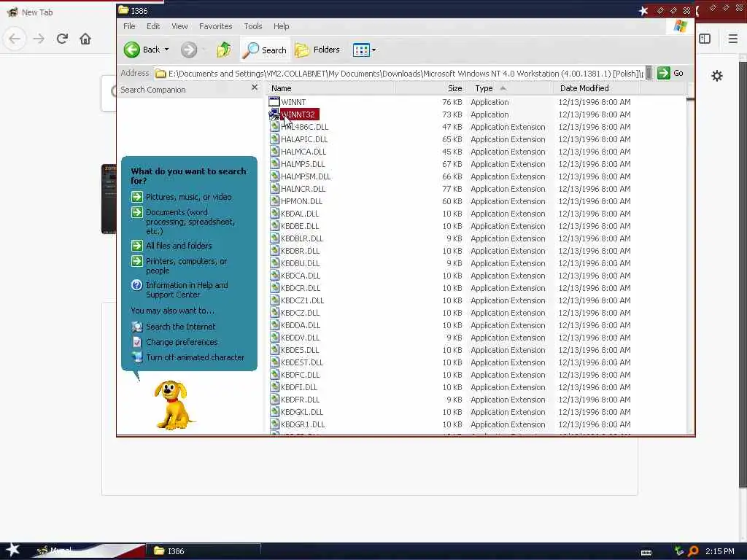Click the keyboard icon in system tray
The image size is (747, 560).
click(x=646, y=553)
